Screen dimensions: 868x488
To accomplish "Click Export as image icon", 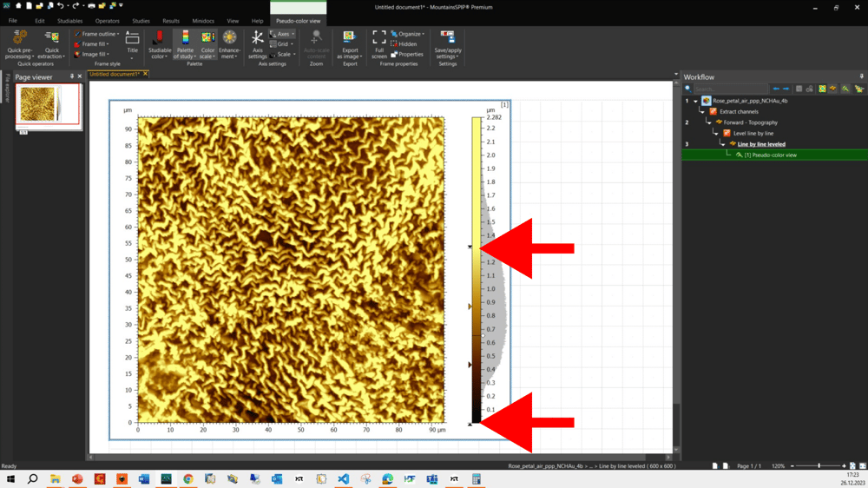I will (x=350, y=38).
